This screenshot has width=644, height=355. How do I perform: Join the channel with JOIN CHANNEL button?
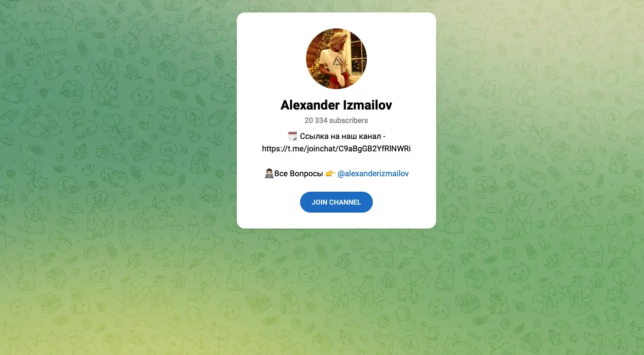coord(336,202)
